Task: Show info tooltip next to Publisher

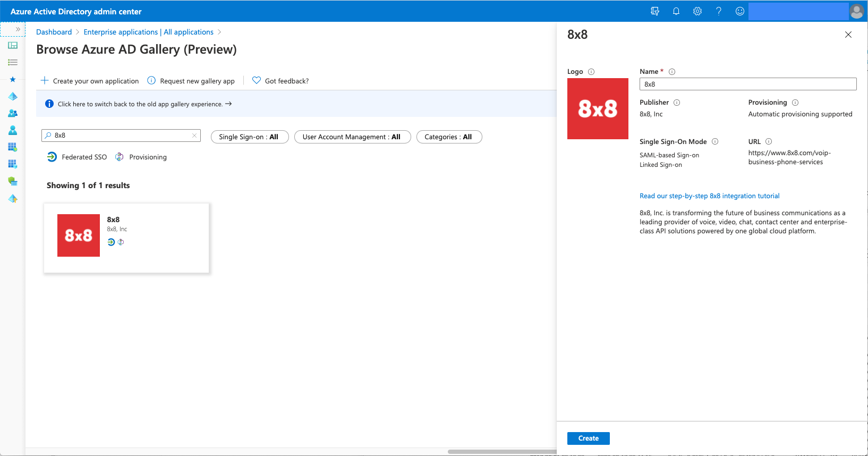Action: pos(677,103)
